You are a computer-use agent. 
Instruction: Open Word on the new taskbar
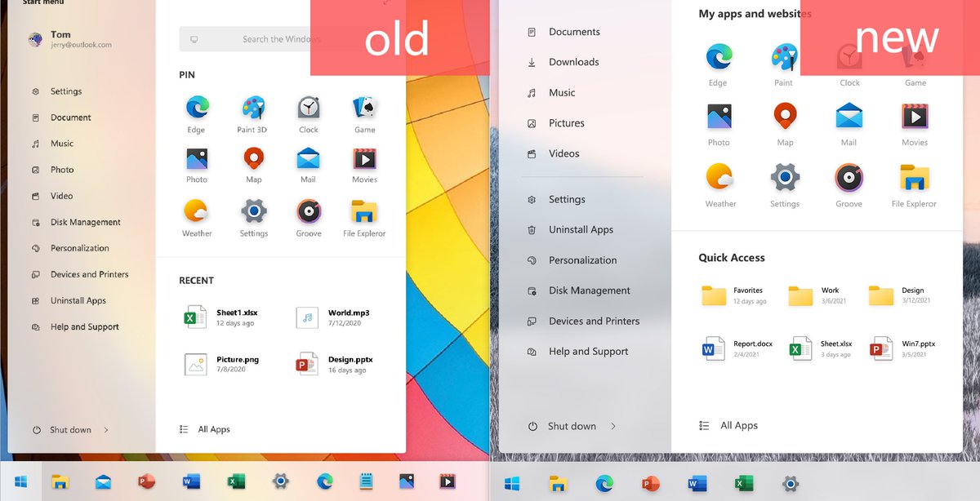click(697, 484)
